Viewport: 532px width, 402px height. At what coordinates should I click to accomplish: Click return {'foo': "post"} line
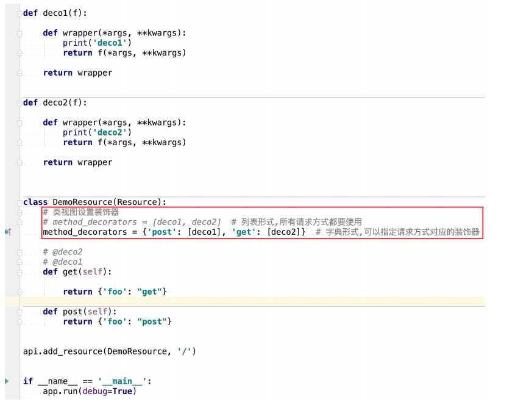(x=118, y=322)
